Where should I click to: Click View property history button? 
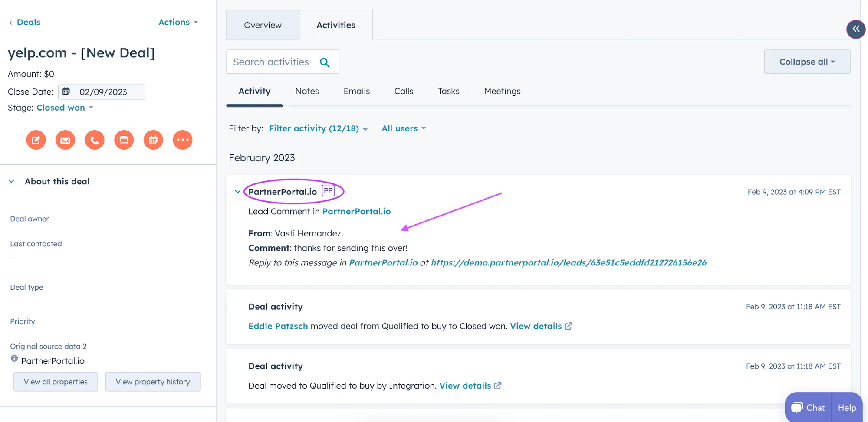[153, 382]
